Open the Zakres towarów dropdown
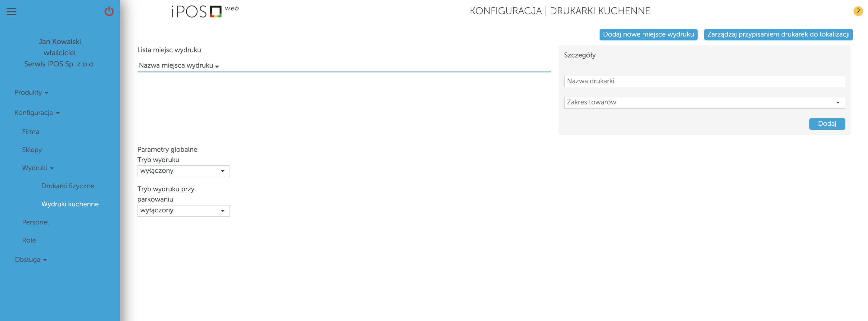Screen dimensions: 868x321 pyautogui.click(x=705, y=103)
